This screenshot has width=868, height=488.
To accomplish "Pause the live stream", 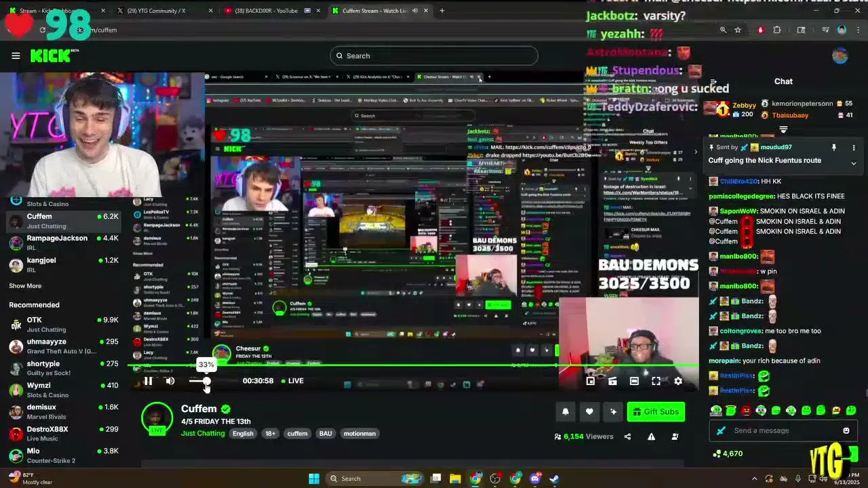I will tap(148, 381).
